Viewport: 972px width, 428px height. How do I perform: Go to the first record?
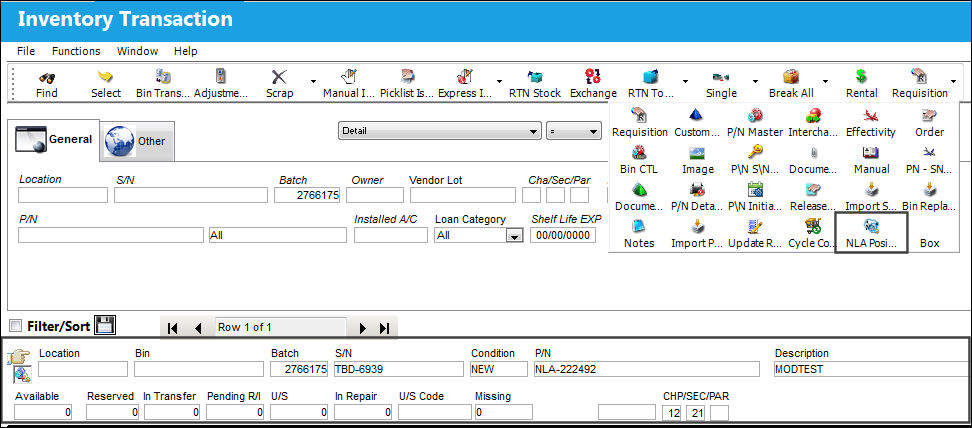pos(172,328)
